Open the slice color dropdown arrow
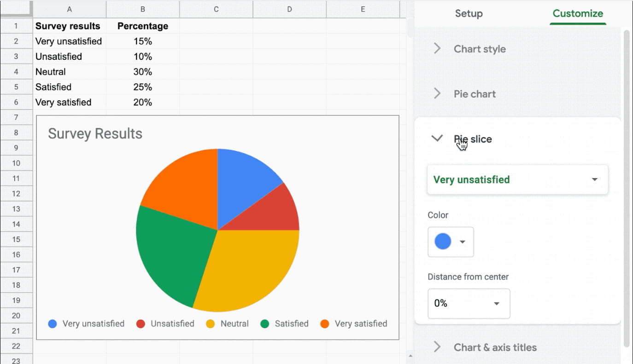The height and width of the screenshot is (364, 633). click(463, 242)
